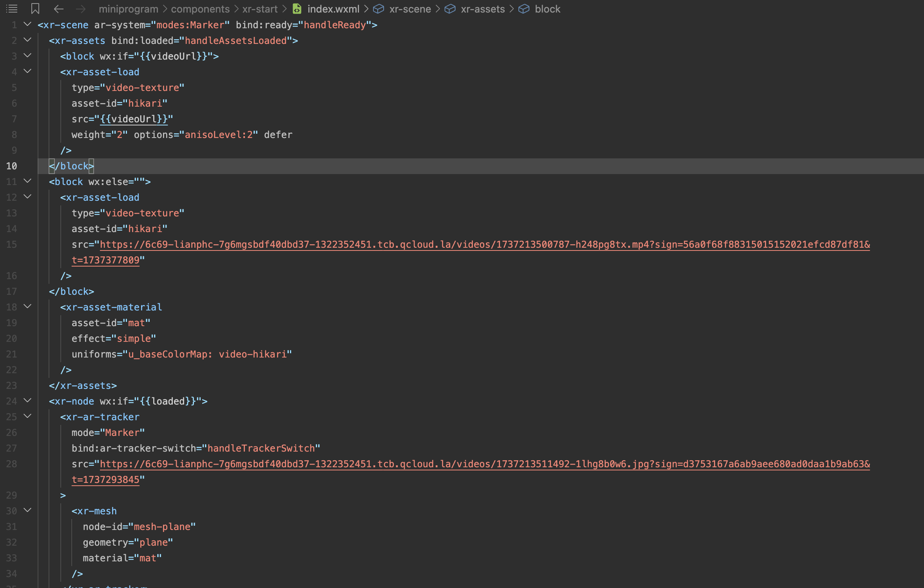Click the xr-scene cube symbol icon
924x588 pixels.
pos(378,9)
